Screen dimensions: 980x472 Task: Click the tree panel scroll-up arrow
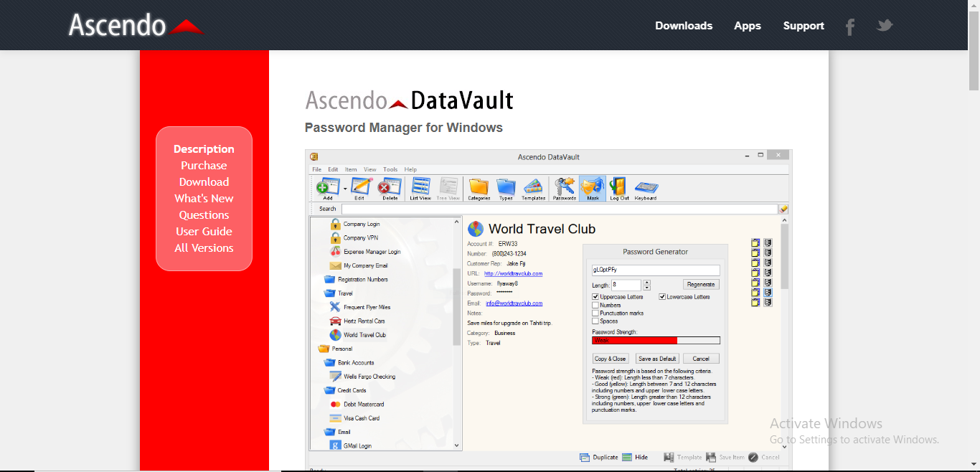point(457,222)
